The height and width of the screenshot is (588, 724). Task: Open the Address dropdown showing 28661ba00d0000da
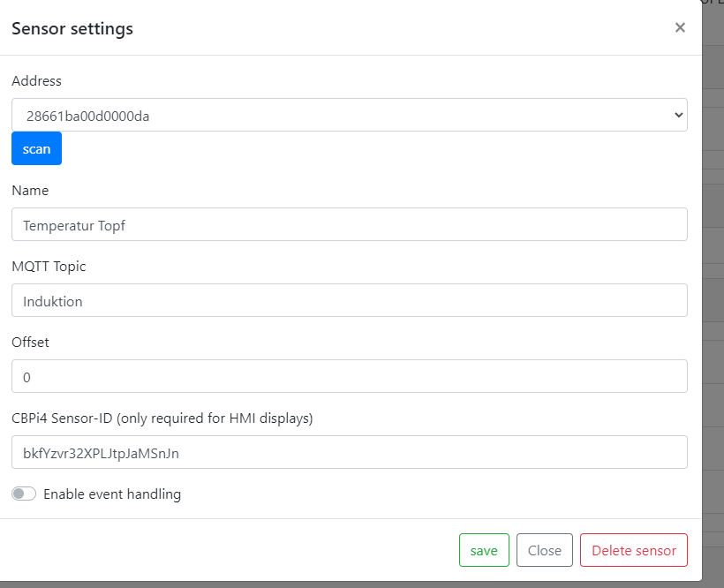[x=349, y=115]
